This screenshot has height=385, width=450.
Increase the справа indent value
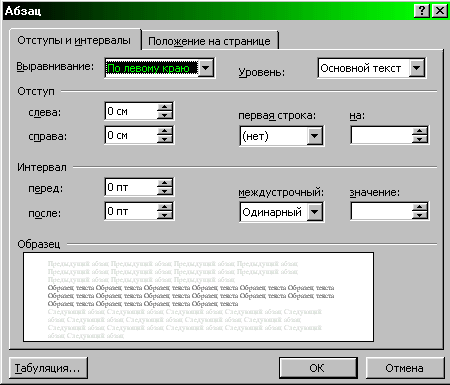click(x=165, y=131)
